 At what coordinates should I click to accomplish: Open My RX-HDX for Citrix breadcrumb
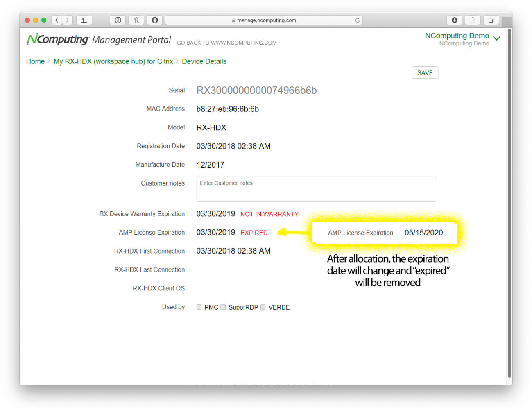113,61
